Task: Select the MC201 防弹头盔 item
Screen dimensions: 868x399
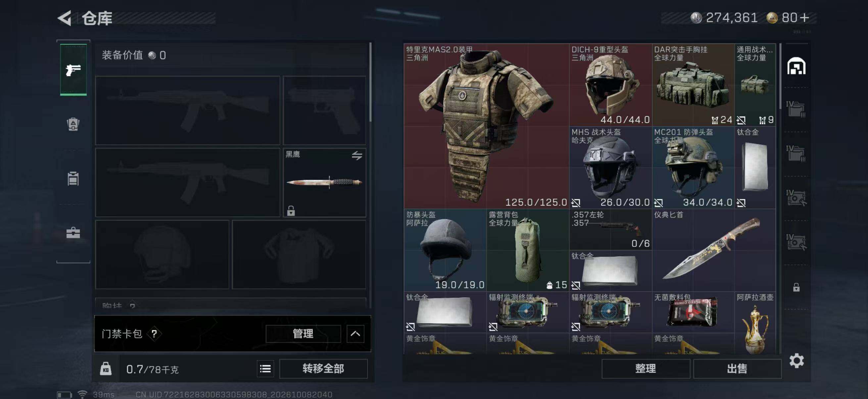Action: pyautogui.click(x=693, y=167)
